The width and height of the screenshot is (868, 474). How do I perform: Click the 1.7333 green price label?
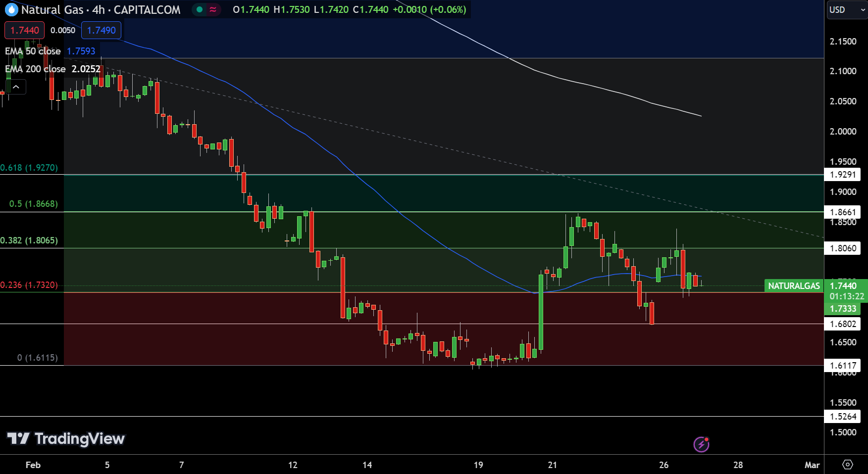(x=843, y=309)
